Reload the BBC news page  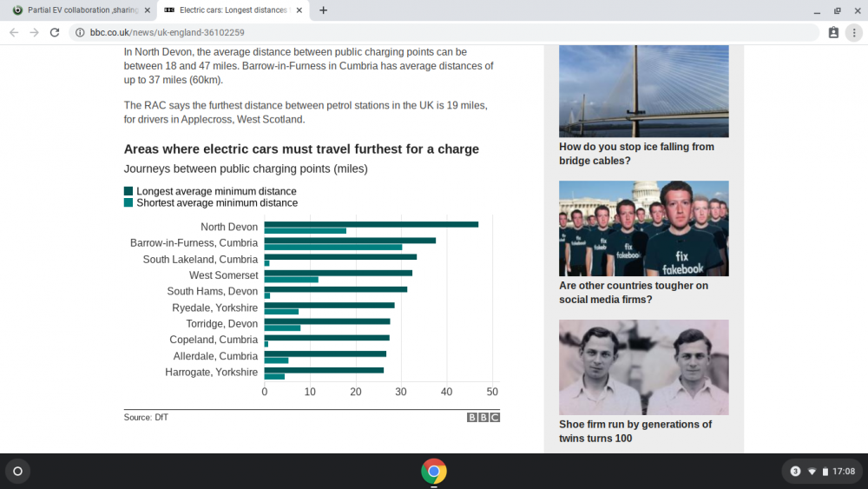[54, 33]
